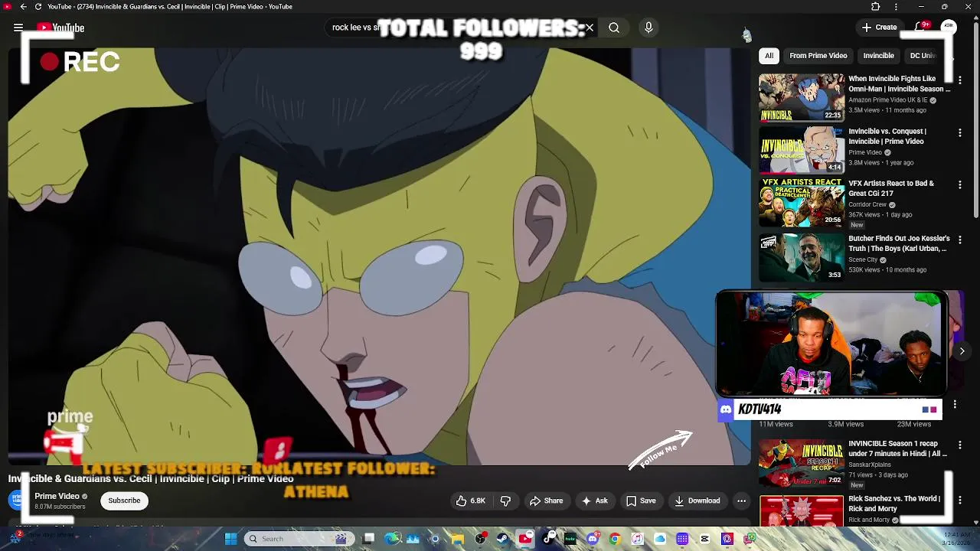
Task: Like the video with the thumbs up
Action: (x=471, y=500)
